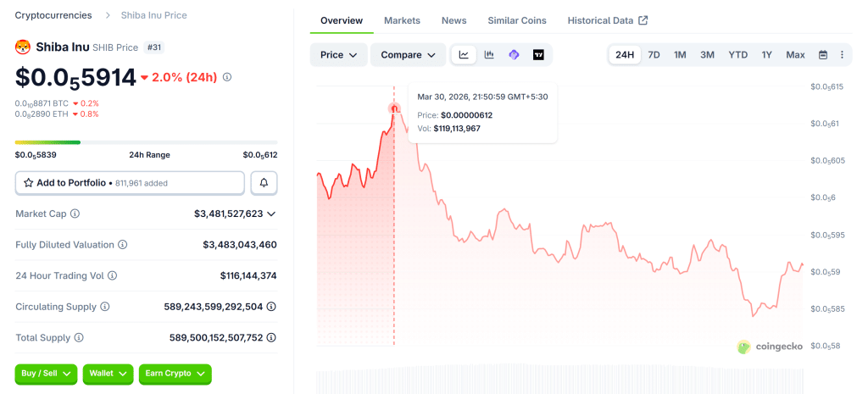Select the 3M time range
Viewport: 868px width, 394px height.
coord(707,55)
